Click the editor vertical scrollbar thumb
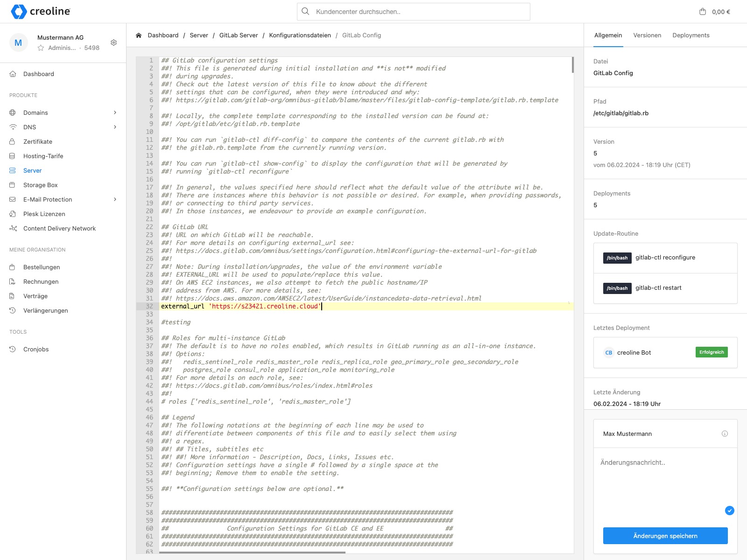 tap(573, 65)
